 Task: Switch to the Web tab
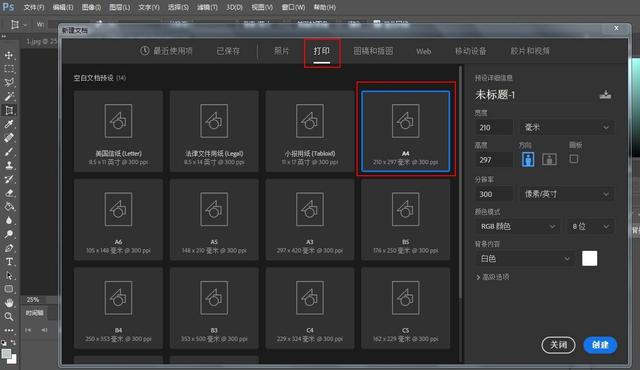[424, 51]
